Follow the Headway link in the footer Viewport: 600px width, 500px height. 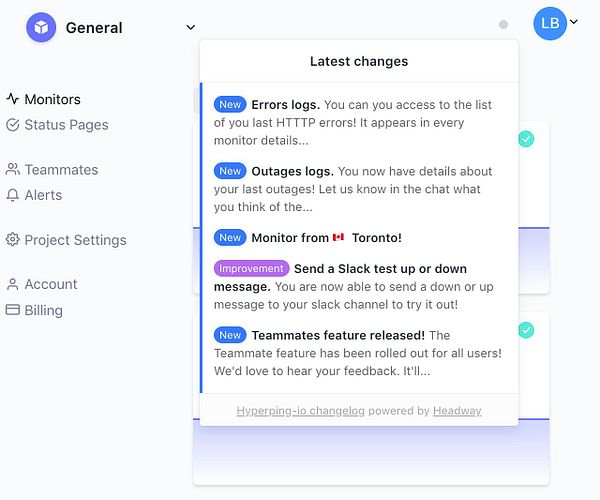tap(457, 411)
